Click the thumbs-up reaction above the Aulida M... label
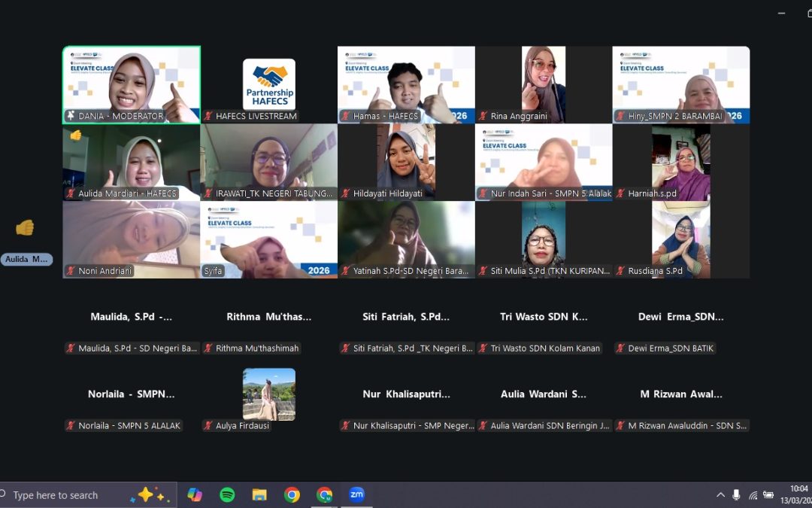Screen dimensions: 812x508 click(x=25, y=227)
